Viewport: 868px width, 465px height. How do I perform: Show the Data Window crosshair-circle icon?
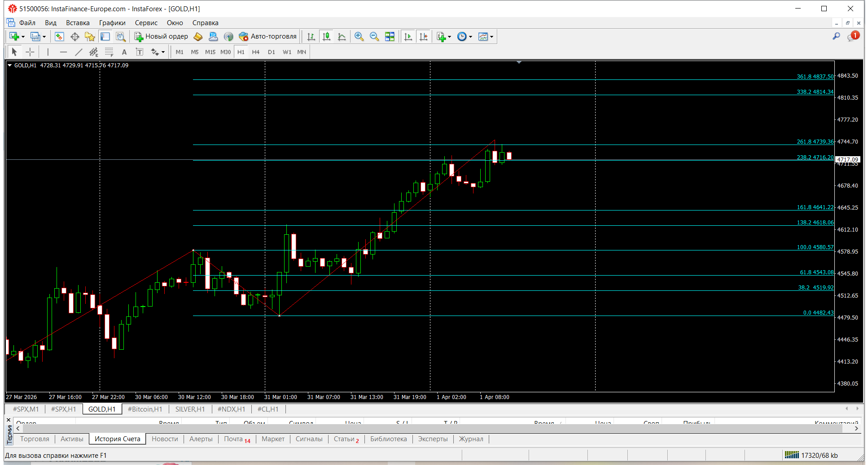point(75,37)
